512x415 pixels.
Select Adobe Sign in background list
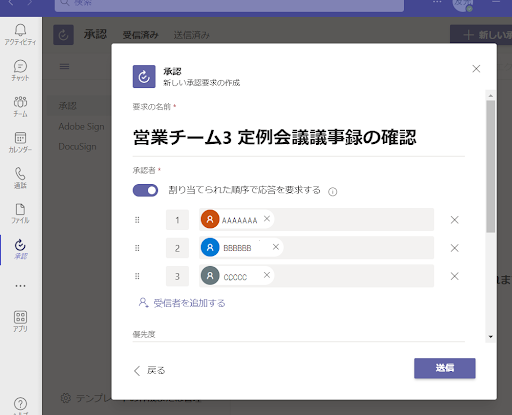point(81,127)
